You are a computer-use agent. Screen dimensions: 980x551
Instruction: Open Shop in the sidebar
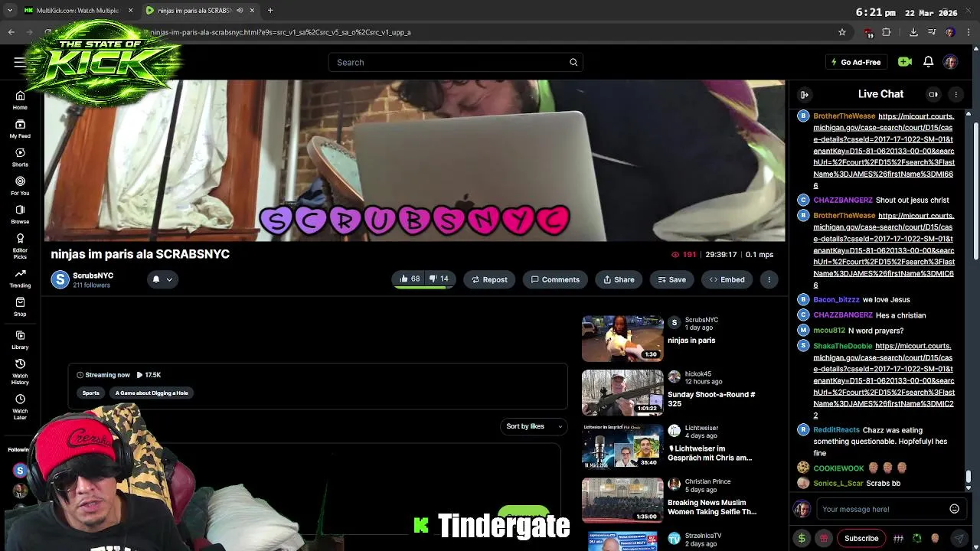coord(20,307)
